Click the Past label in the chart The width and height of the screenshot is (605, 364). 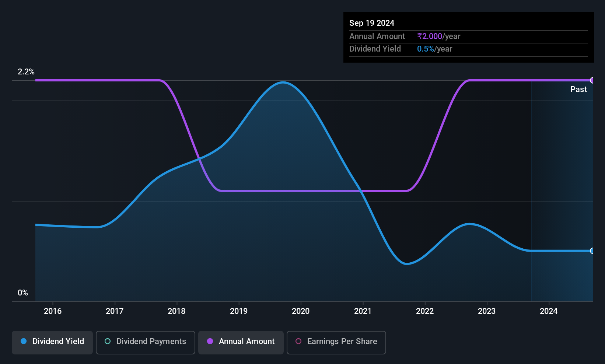pos(578,89)
